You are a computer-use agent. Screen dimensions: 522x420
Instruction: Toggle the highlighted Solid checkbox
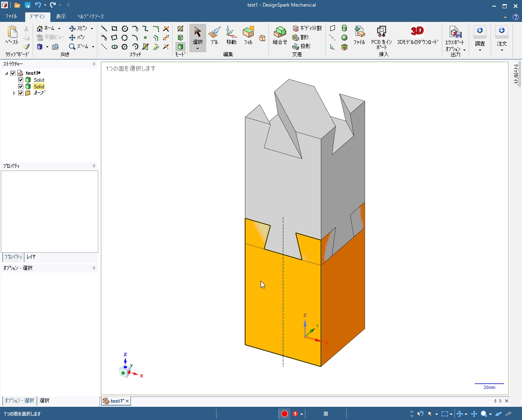[21, 86]
